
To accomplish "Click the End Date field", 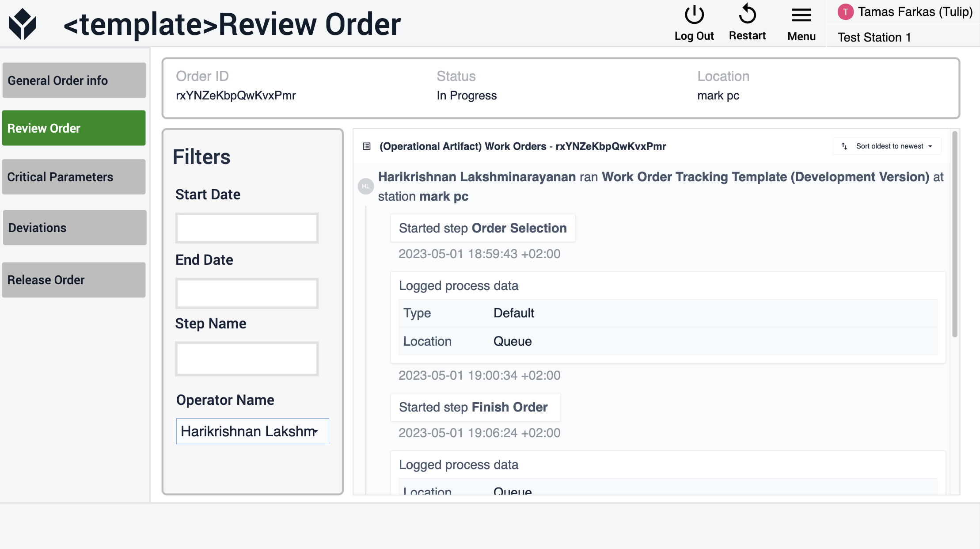I will (247, 294).
